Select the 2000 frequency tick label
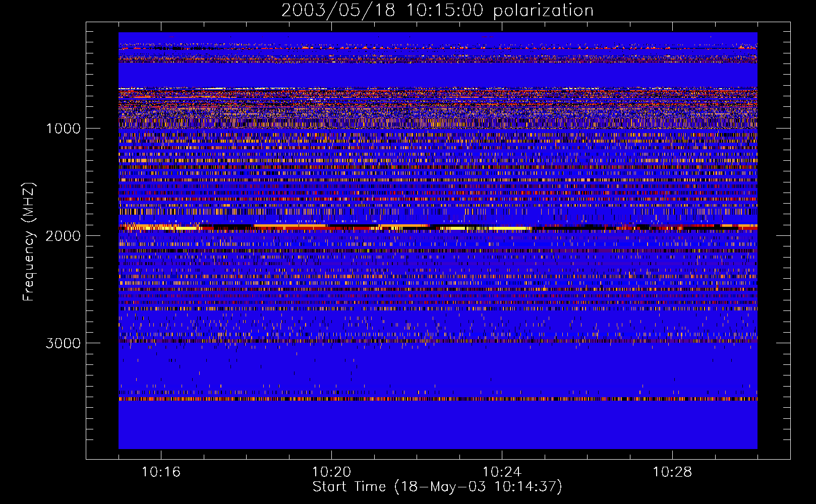 pyautogui.click(x=63, y=236)
